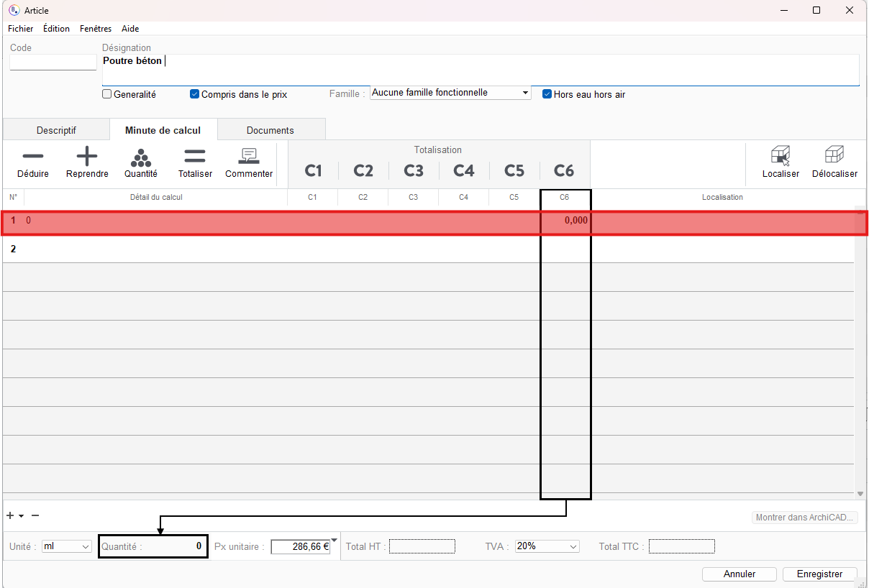This screenshot has width=869, height=588.
Task: Click the Déduire minus icon
Action: pos(33,157)
